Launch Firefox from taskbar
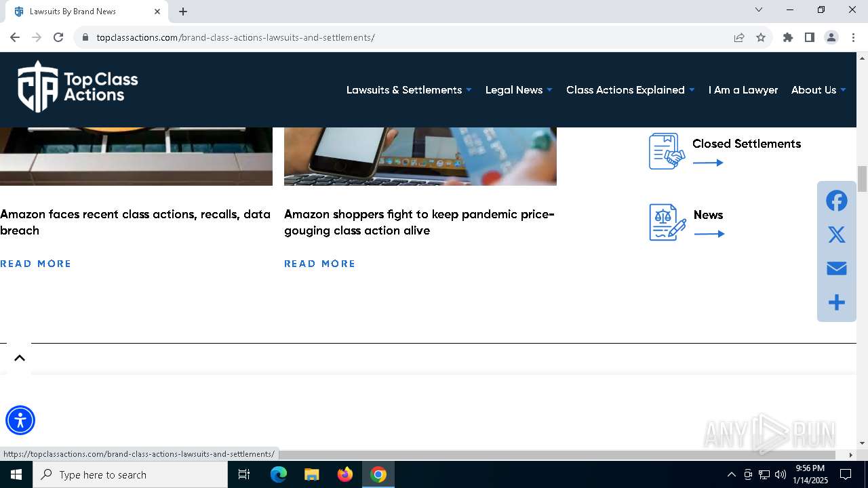Viewport: 868px width, 488px height. [345, 474]
